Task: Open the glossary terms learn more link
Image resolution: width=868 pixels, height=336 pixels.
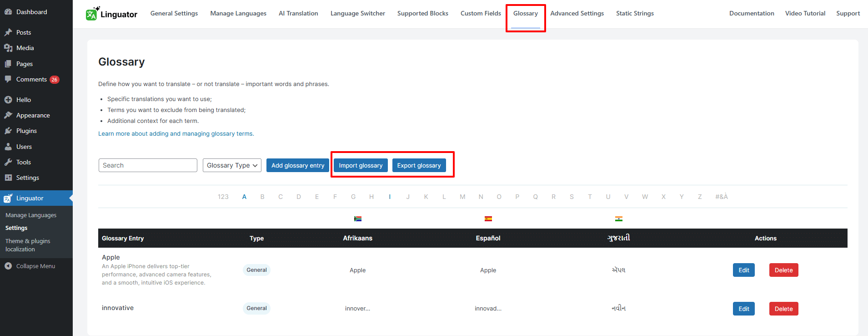Action: click(176, 133)
